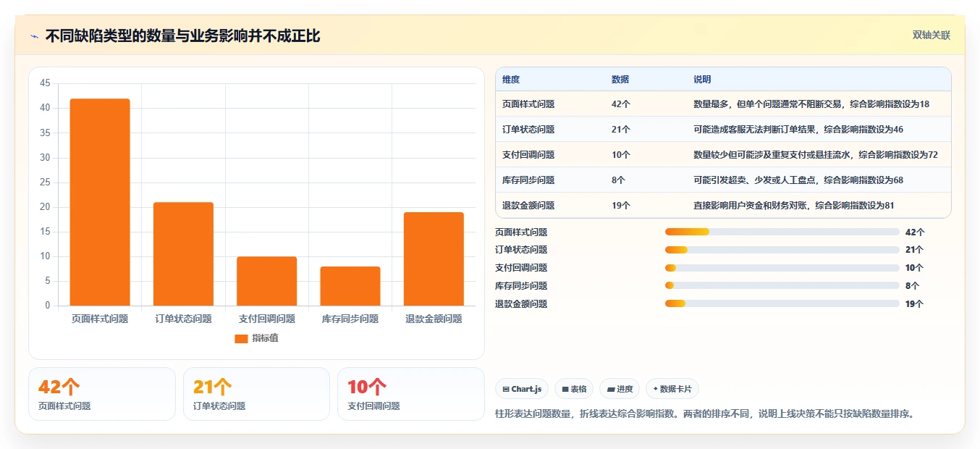Click the orange 指标值 legend swatch
The image size is (980, 449).
coord(241,338)
